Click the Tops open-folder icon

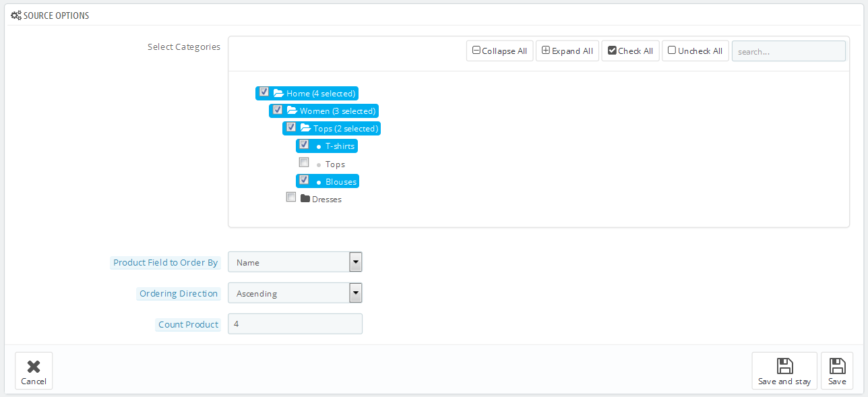pyautogui.click(x=305, y=128)
